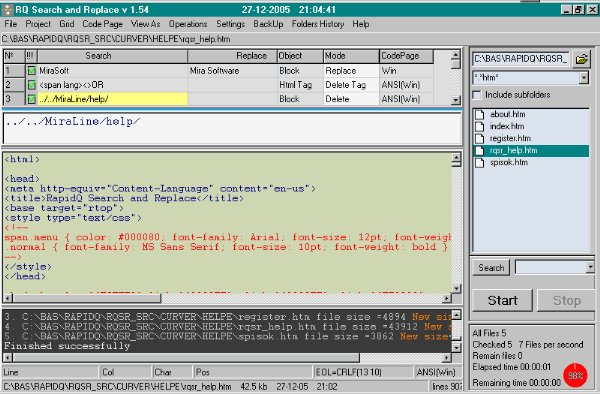The width and height of the screenshot is (600, 394).
Task: Open the BackUp menu
Action: tap(268, 24)
